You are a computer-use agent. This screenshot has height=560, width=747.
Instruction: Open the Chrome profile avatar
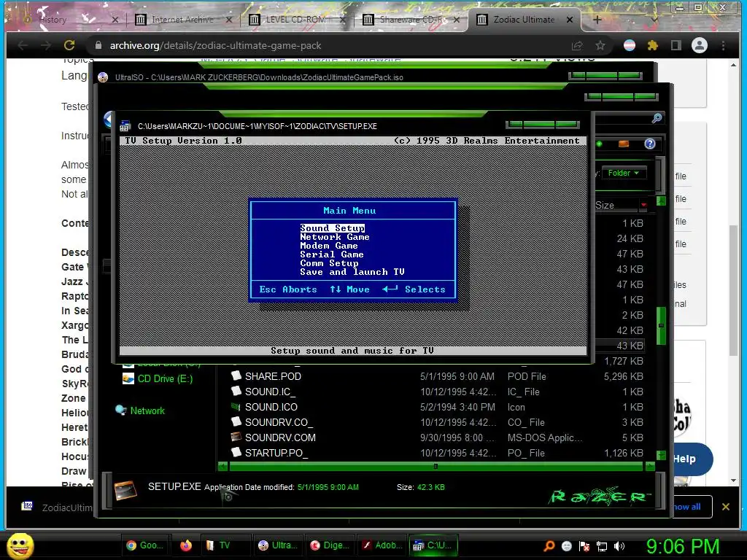pyautogui.click(x=700, y=45)
